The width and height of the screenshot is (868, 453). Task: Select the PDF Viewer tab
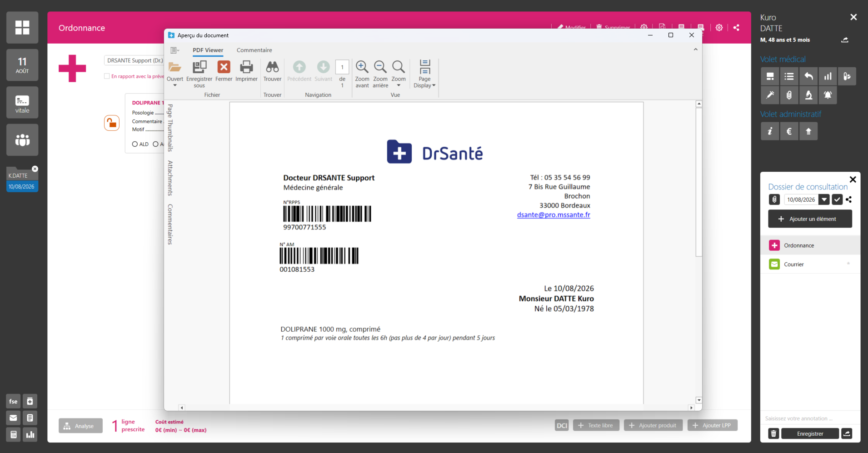click(x=208, y=50)
